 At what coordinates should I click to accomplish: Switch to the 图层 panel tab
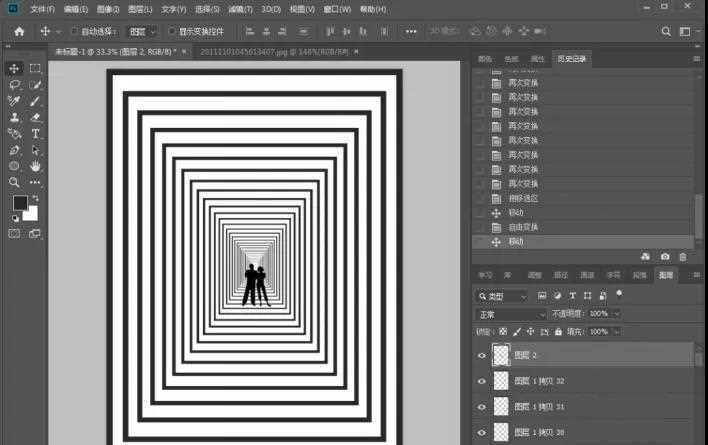(666, 275)
